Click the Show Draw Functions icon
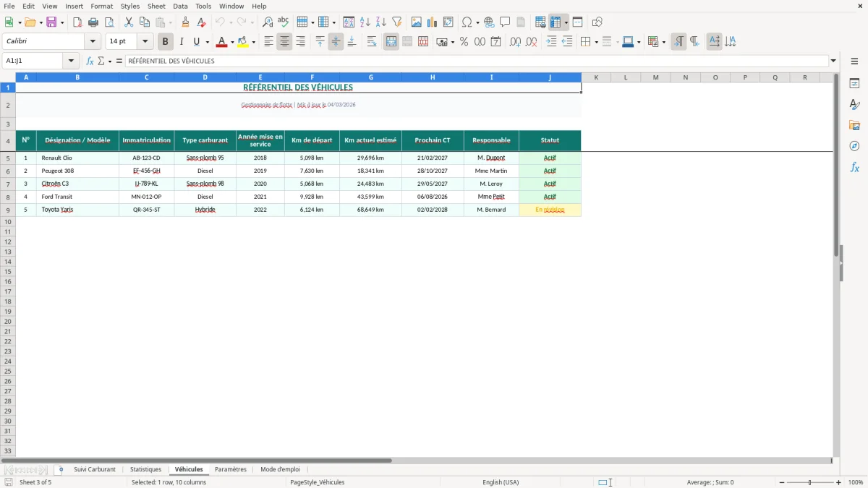 coord(597,22)
